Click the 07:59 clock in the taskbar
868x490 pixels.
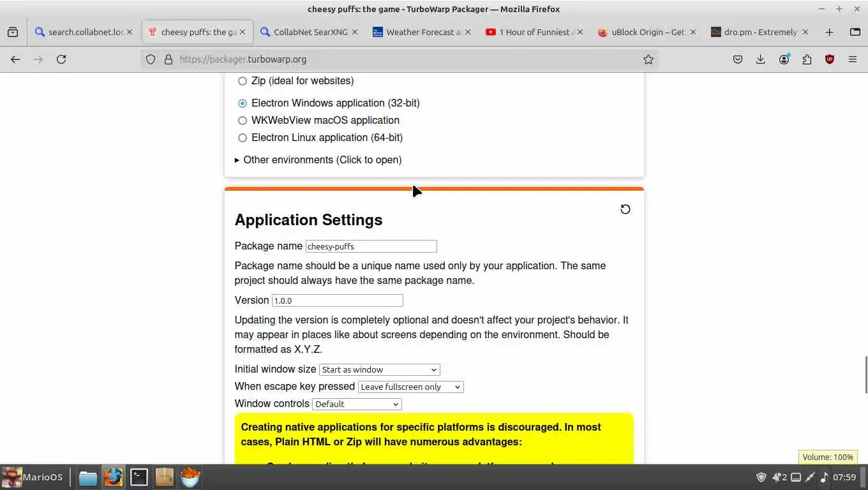click(844, 477)
